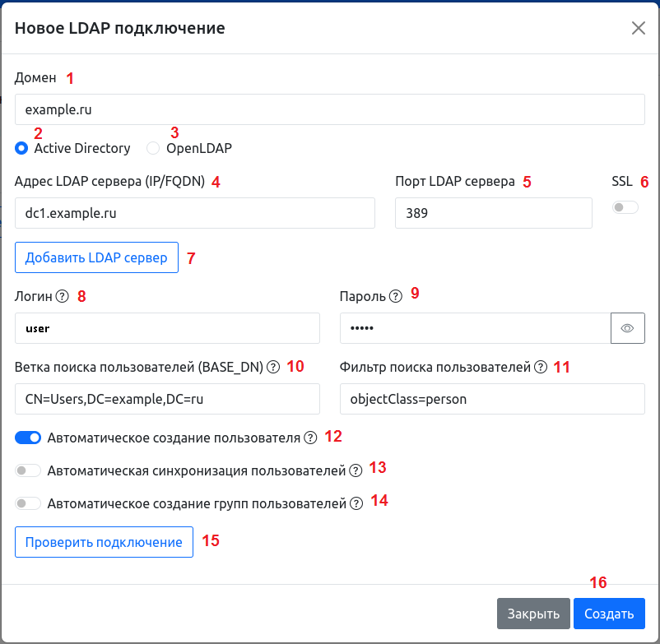Click help icon beside BASE_DN label

(x=273, y=368)
